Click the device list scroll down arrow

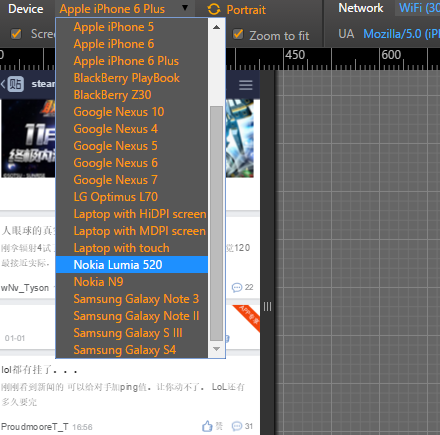[216, 349]
